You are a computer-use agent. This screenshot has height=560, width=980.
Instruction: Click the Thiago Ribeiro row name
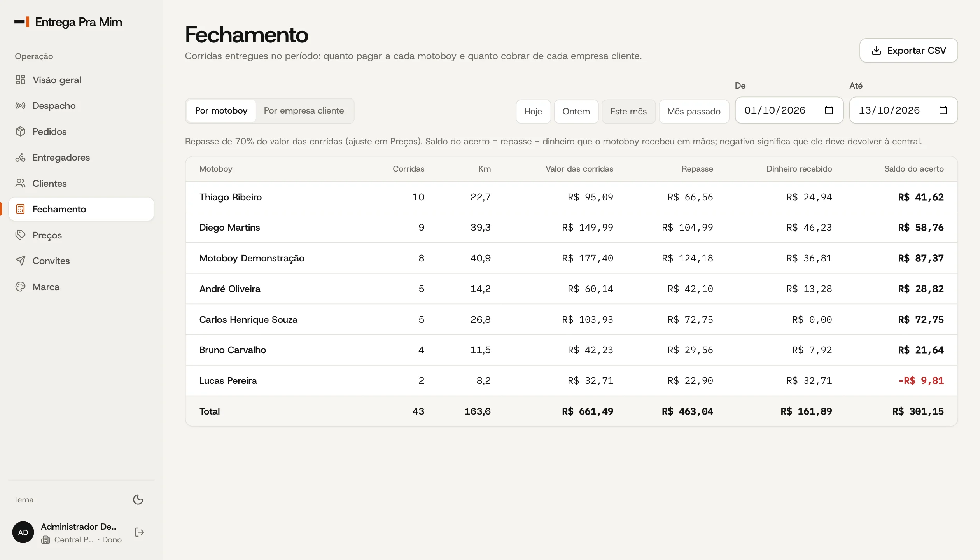230,197
